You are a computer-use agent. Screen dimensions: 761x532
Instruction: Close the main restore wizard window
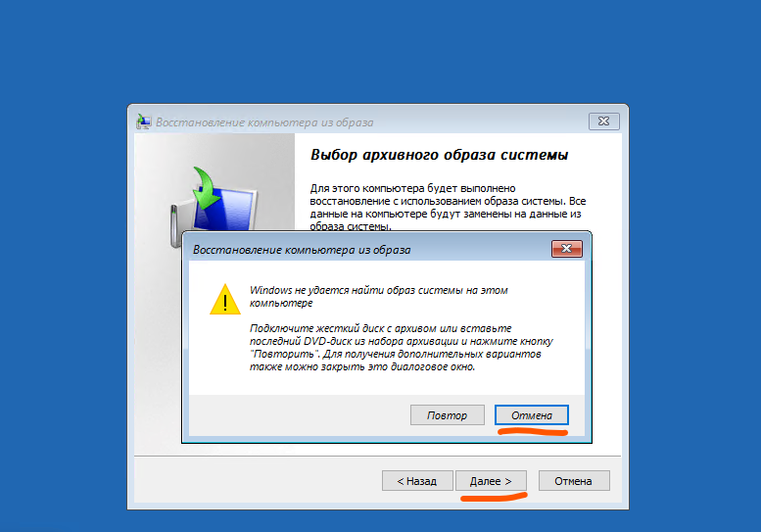coord(603,121)
